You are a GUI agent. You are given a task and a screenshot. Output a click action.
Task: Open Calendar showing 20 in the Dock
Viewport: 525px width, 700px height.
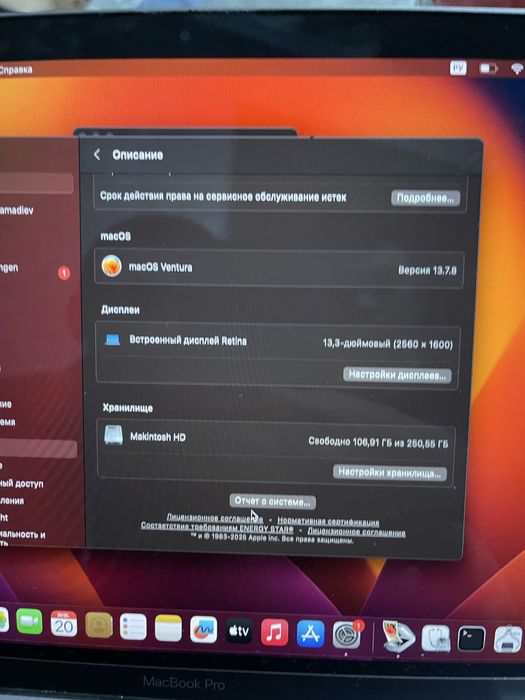coord(64,624)
